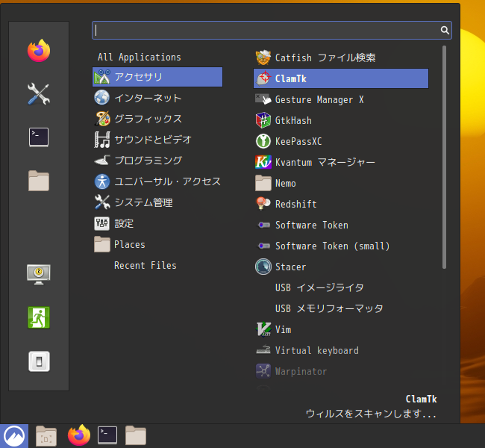Open USB イメージライタ
This screenshot has width=485, height=448.
(x=341, y=287)
